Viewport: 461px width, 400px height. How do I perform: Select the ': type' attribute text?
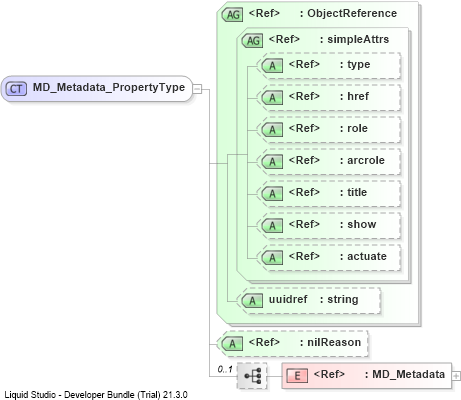point(355,64)
